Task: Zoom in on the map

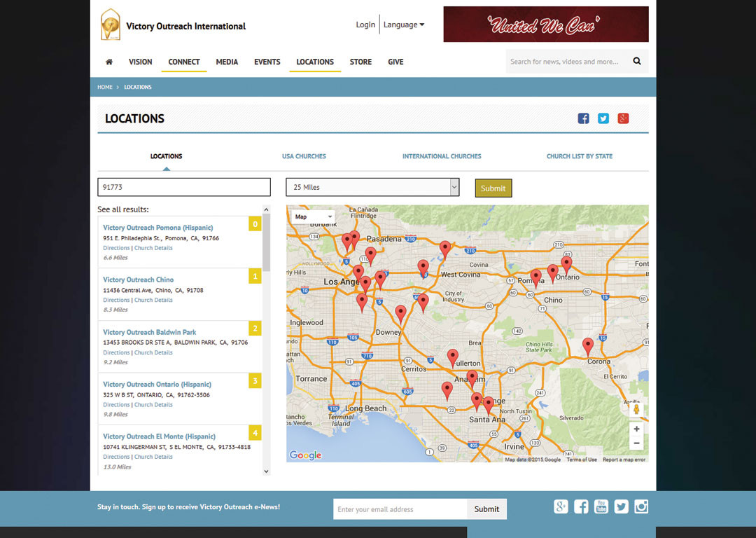Action: click(636, 429)
